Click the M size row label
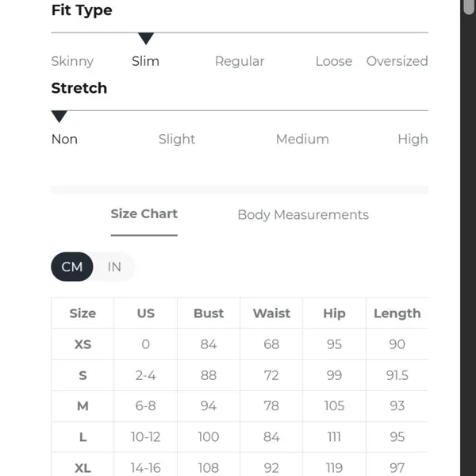Screen dimensions: 476x476 83,406
